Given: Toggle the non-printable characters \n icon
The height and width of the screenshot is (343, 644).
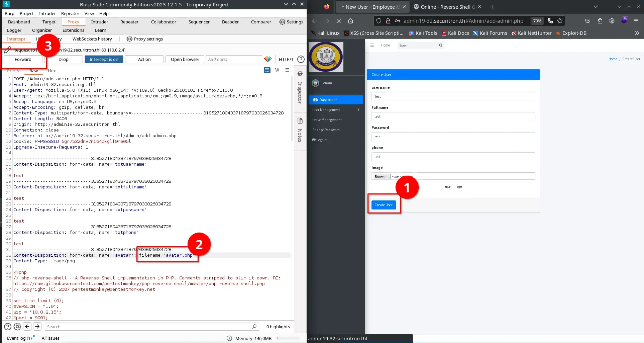Looking at the screenshot, I should tap(277, 70).
